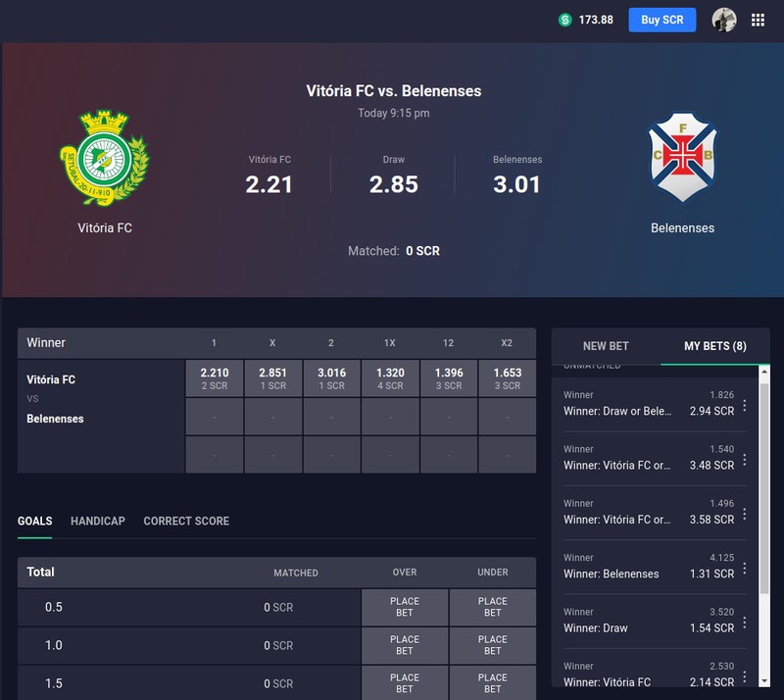Viewport: 784px width, 700px height.
Task: Click Vitória FC name in Winner table
Action: tap(51, 379)
